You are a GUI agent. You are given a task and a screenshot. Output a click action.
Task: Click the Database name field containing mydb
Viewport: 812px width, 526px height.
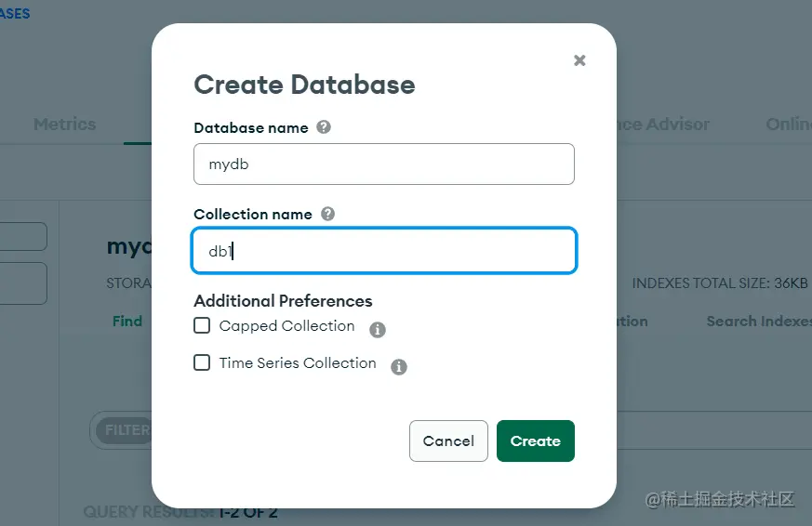[383, 164]
